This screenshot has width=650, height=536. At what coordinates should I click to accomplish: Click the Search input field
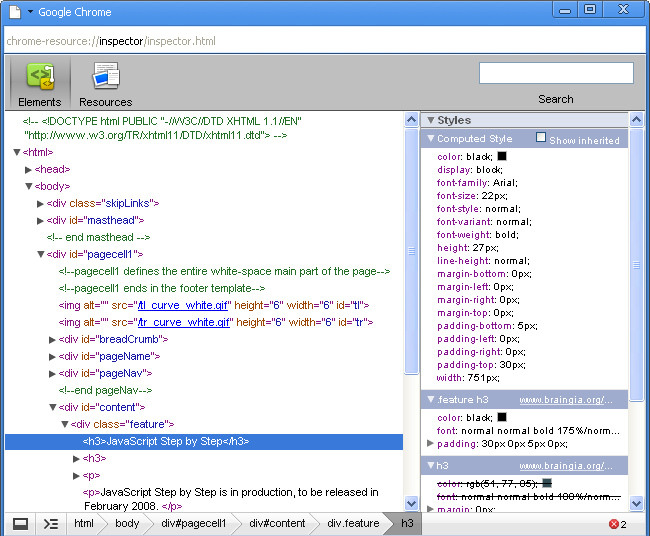click(556, 73)
